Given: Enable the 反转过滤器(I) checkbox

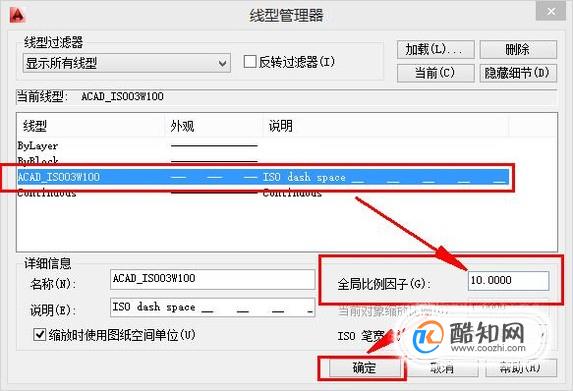Looking at the screenshot, I should click(250, 61).
